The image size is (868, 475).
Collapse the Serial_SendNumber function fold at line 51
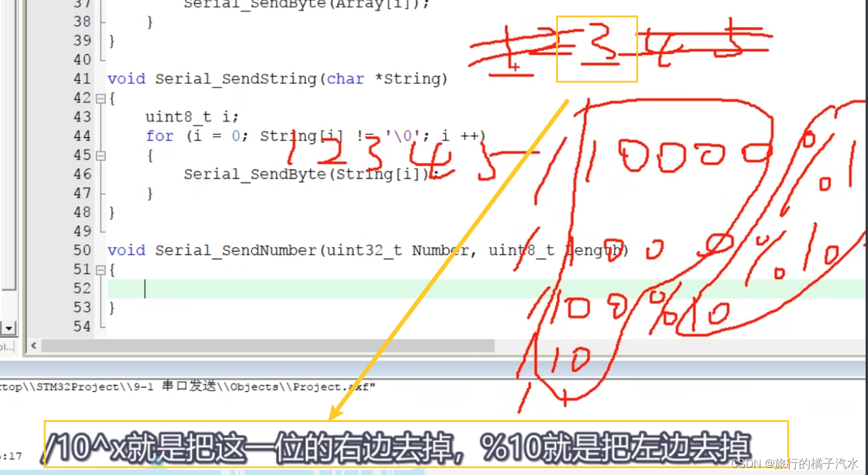100,270
